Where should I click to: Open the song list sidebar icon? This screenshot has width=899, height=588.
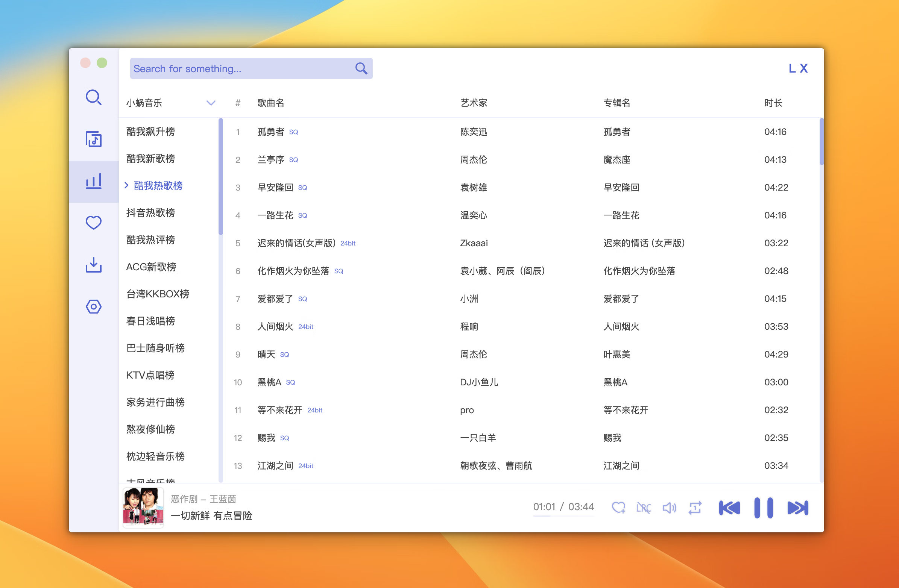[x=93, y=139]
